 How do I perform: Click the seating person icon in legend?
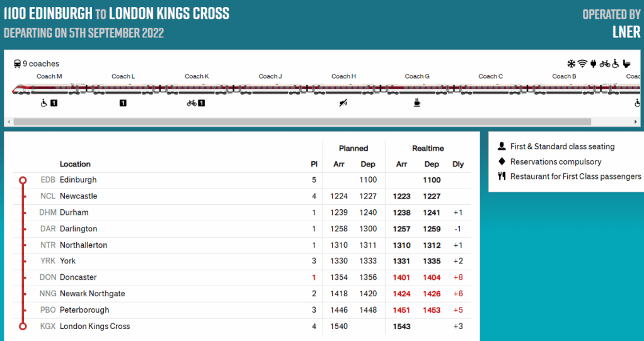502,146
